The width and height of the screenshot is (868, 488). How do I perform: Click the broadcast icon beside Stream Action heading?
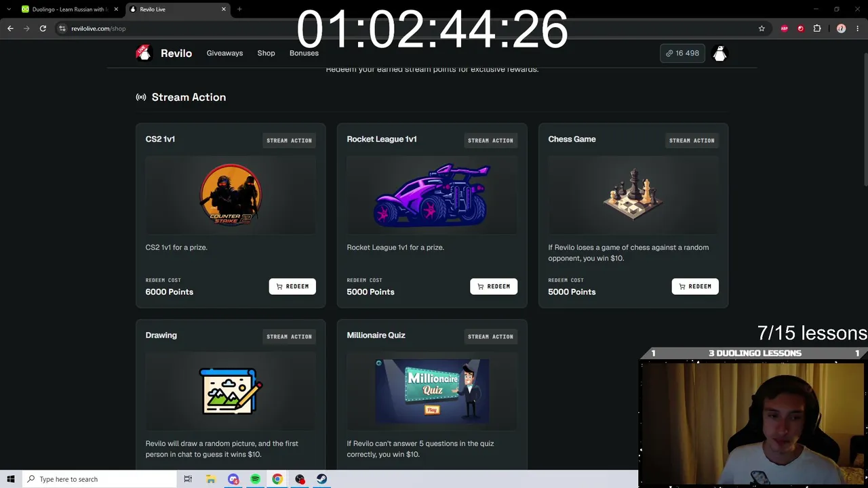tap(141, 97)
